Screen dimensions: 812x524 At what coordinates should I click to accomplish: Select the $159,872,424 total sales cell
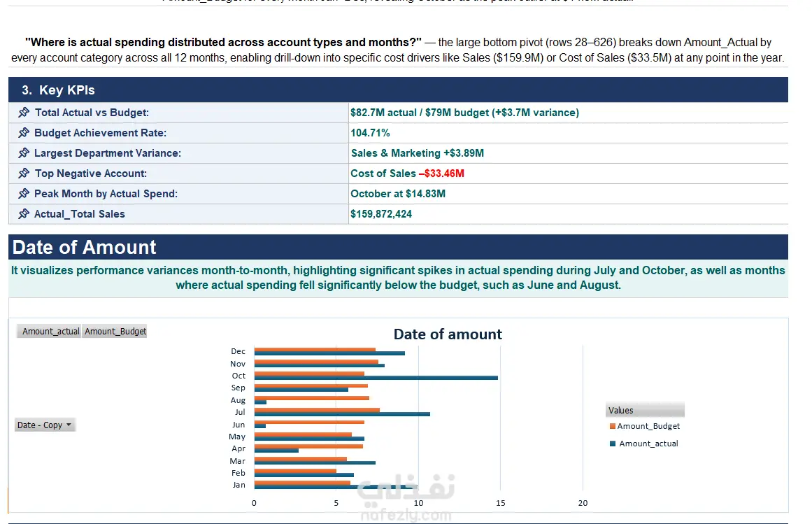click(568, 214)
